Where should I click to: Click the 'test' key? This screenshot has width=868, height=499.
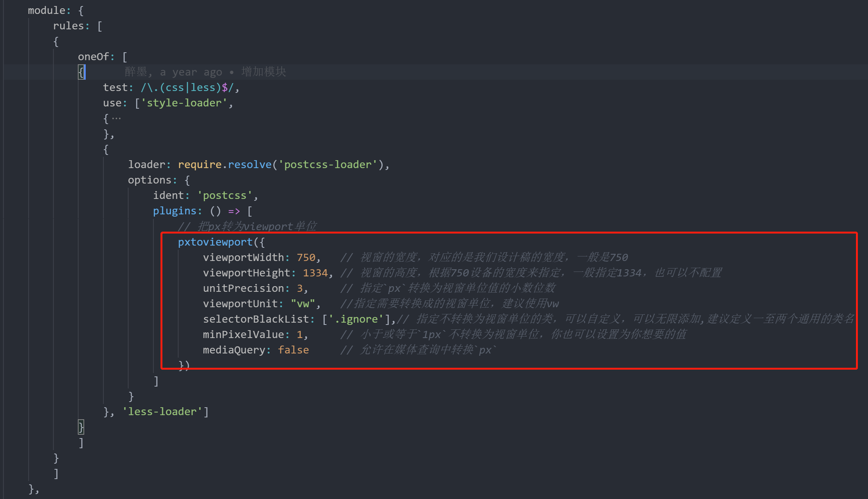click(x=115, y=88)
